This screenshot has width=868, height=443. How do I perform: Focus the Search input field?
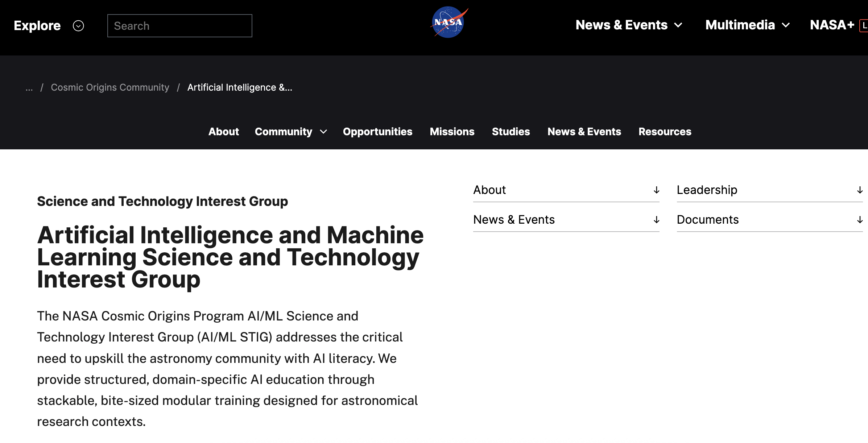[x=179, y=26]
